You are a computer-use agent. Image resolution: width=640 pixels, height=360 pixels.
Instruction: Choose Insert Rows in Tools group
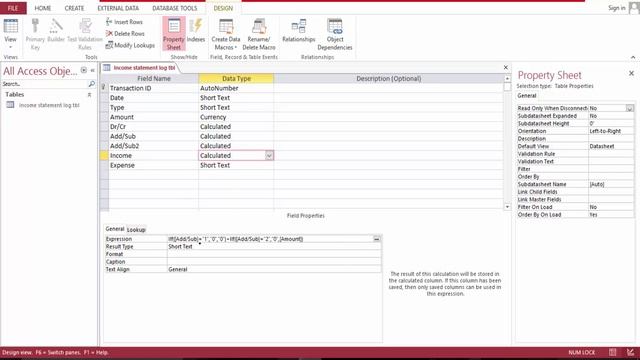pos(124,22)
